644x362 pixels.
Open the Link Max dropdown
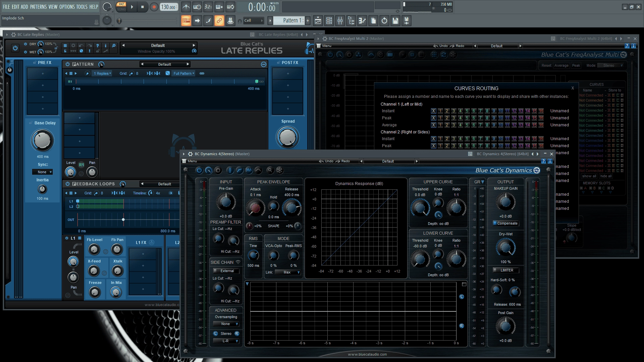(287, 272)
